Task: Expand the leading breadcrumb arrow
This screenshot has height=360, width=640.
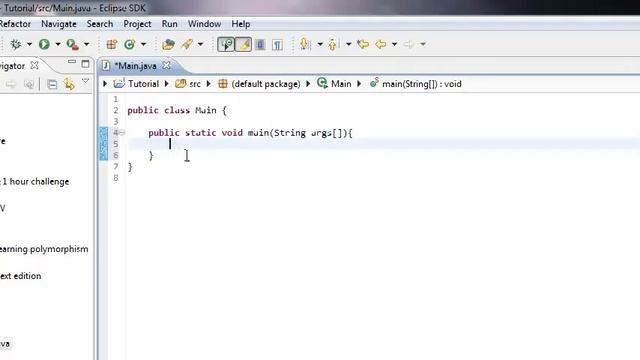Action: [105, 84]
